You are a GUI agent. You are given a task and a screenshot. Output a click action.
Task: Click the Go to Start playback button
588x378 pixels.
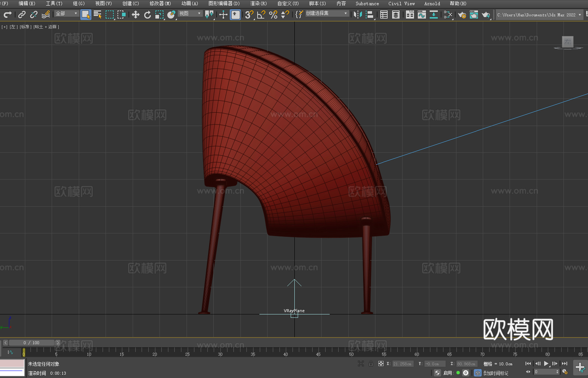click(x=528, y=364)
